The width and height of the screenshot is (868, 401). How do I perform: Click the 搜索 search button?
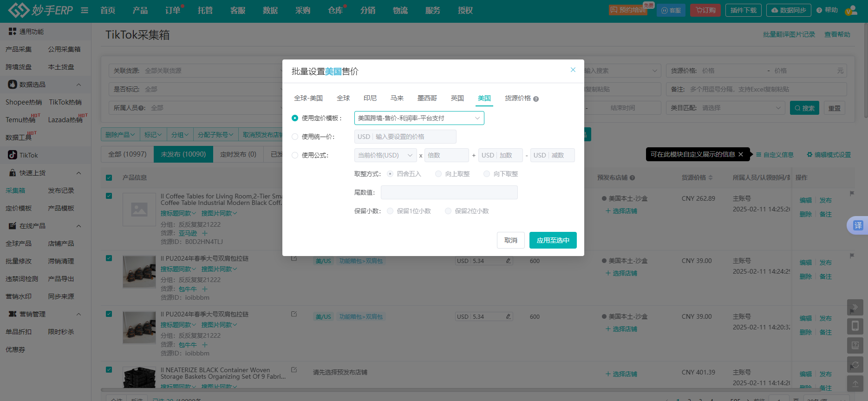804,108
